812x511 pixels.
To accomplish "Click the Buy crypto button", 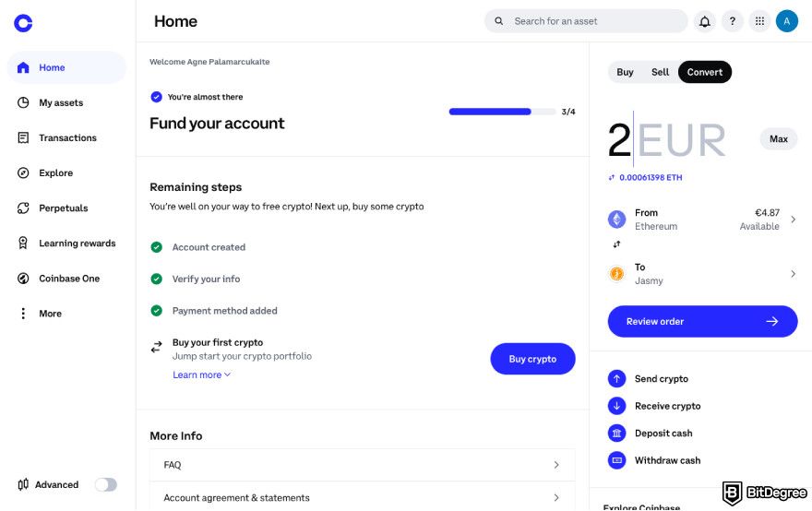I will coord(533,359).
